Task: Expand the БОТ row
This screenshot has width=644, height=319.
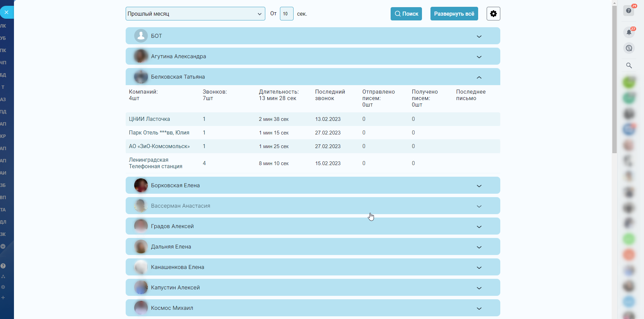Action: click(x=479, y=36)
